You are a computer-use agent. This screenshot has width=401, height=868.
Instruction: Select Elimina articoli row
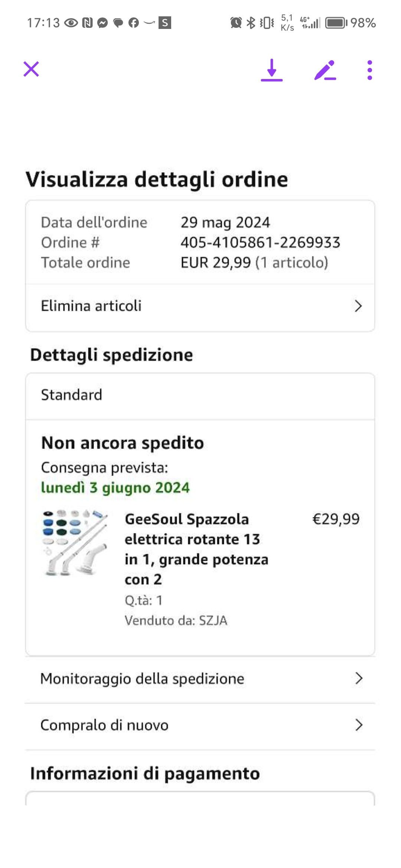point(200,306)
